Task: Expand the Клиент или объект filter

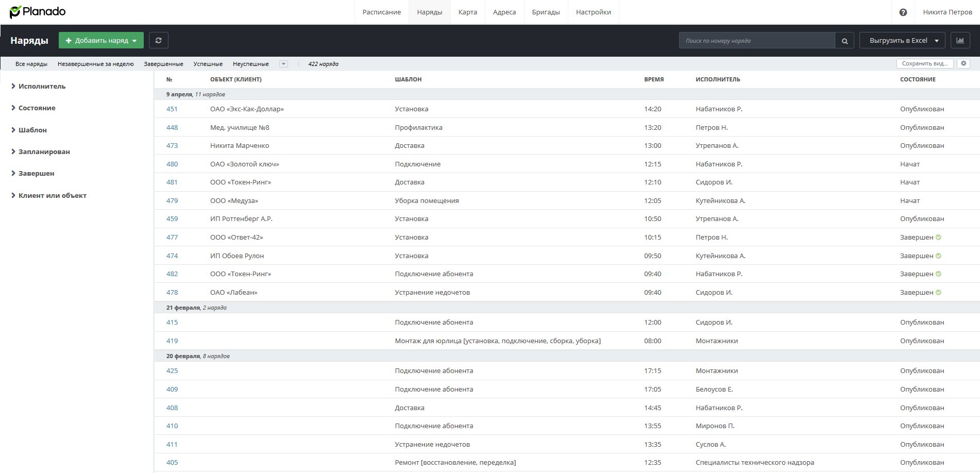Action: click(52, 196)
